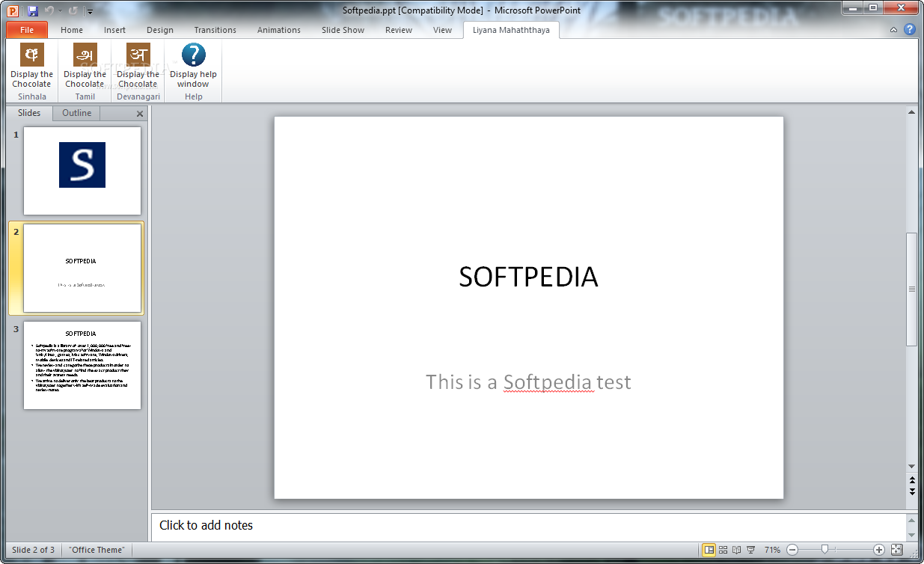Viewport: 924px width, 564px height.
Task: Click 'Slide 2 of 3' in status bar
Action: (34, 550)
